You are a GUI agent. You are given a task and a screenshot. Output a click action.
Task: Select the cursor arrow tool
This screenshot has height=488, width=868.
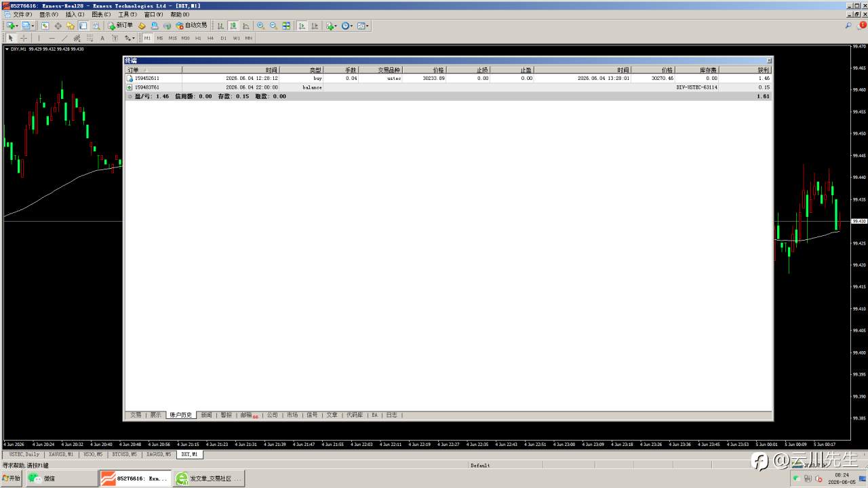[10, 38]
